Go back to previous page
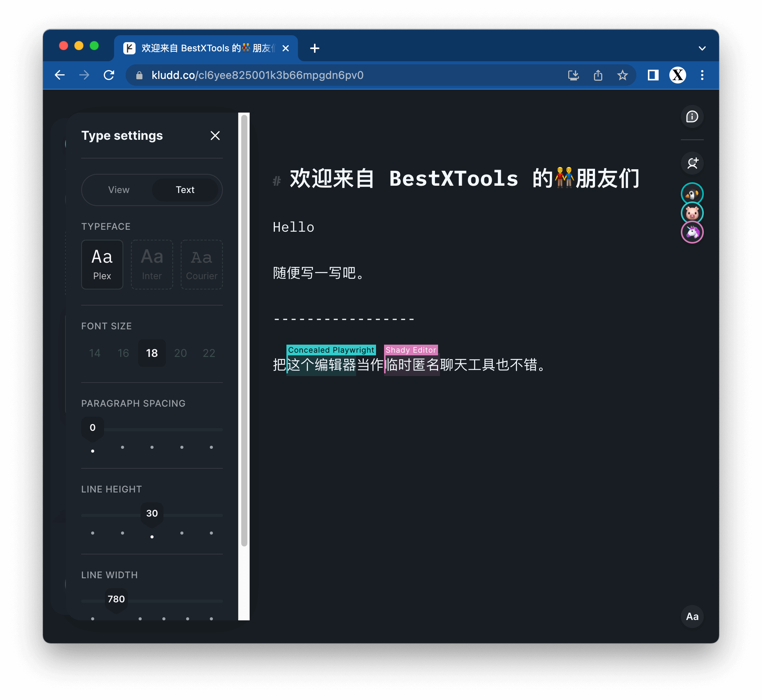 pyautogui.click(x=60, y=75)
